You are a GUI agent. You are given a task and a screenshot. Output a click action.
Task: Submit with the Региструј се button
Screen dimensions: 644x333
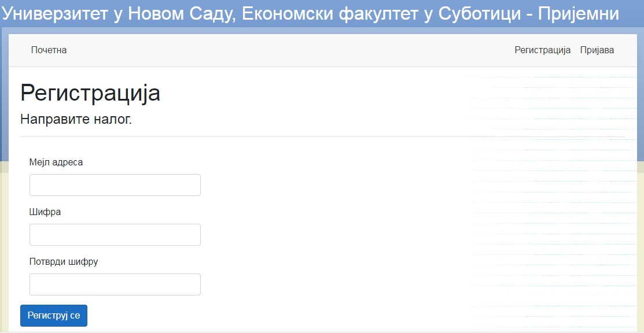[x=54, y=315]
